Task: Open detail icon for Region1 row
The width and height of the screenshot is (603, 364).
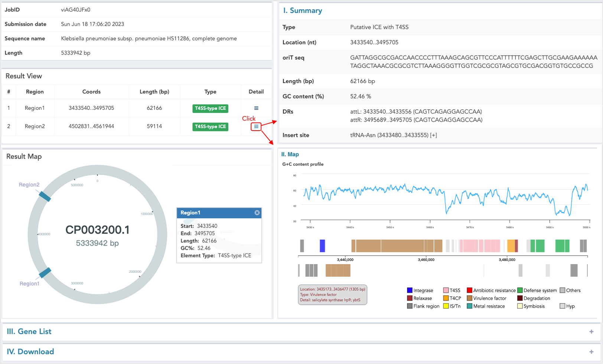Action: [x=256, y=108]
